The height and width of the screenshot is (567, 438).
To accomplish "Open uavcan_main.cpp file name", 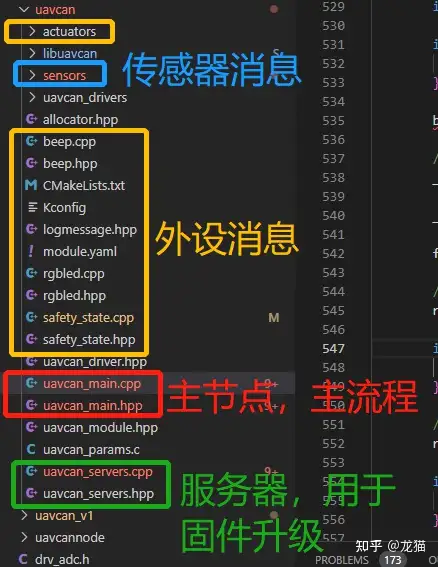I will click(92, 384).
